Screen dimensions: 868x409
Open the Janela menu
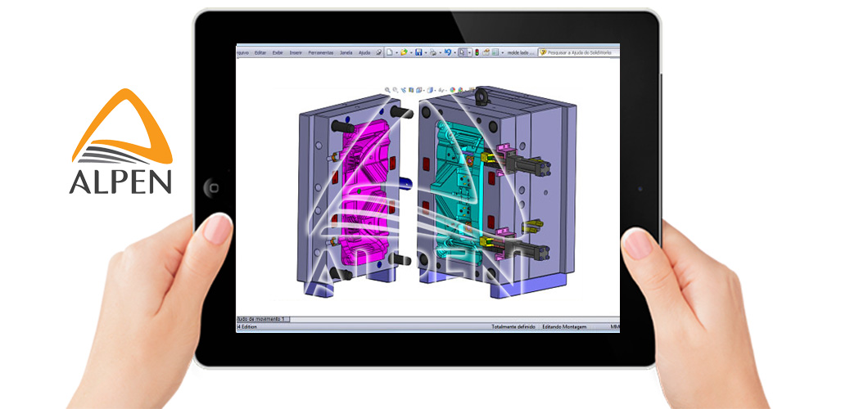click(346, 52)
